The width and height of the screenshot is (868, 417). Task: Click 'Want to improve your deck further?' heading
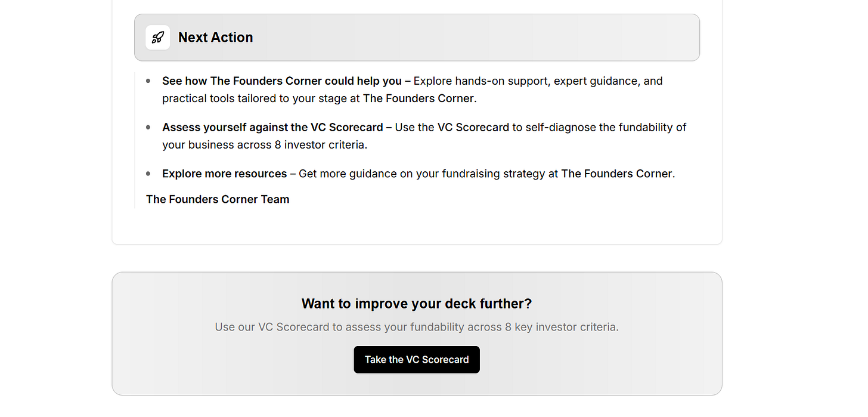click(417, 304)
